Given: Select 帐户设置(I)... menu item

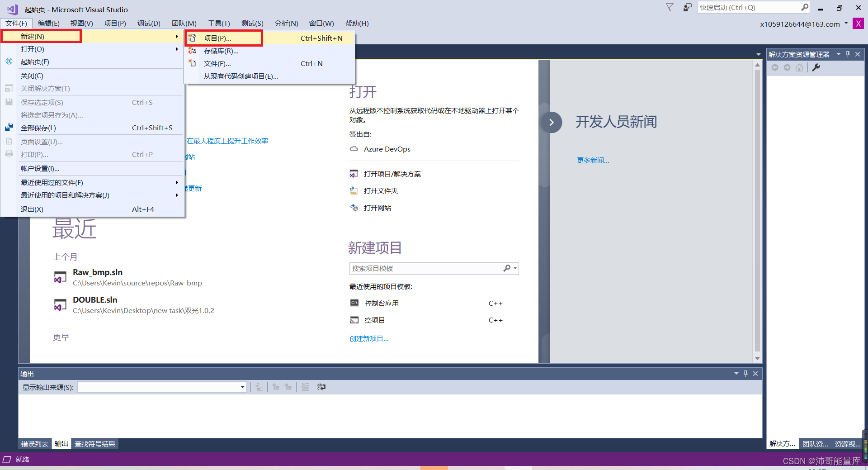Looking at the screenshot, I should (x=93, y=168).
